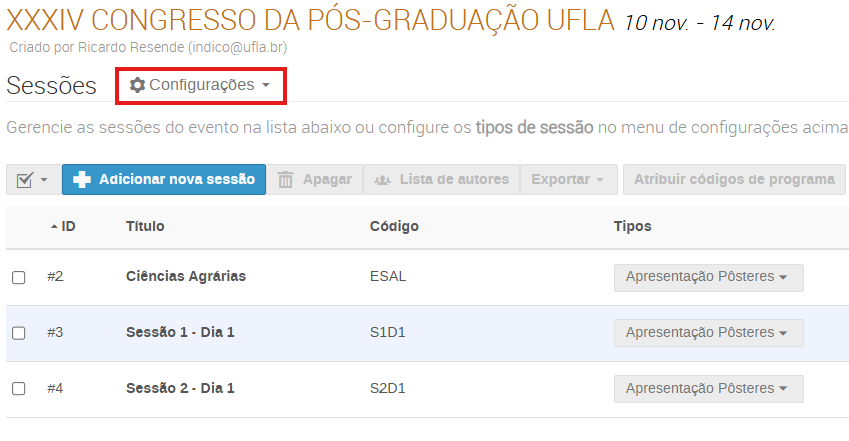Select the checkbox for session #2
This screenshot has width=849, height=441.
coord(19,277)
